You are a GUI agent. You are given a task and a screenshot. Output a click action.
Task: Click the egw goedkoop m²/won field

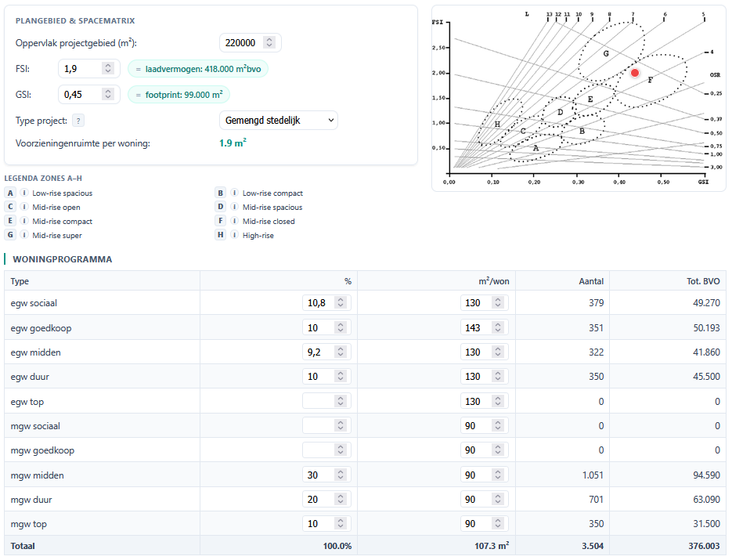tap(475, 327)
